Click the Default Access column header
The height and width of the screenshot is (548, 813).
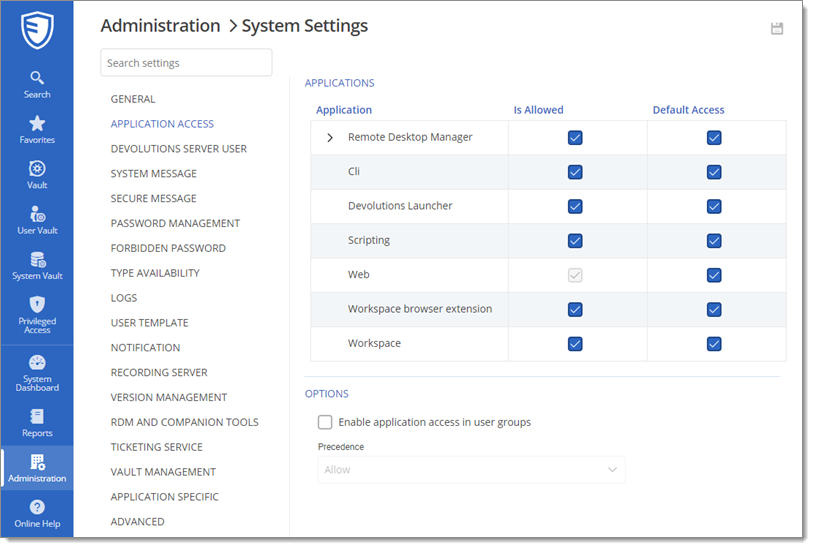point(688,110)
